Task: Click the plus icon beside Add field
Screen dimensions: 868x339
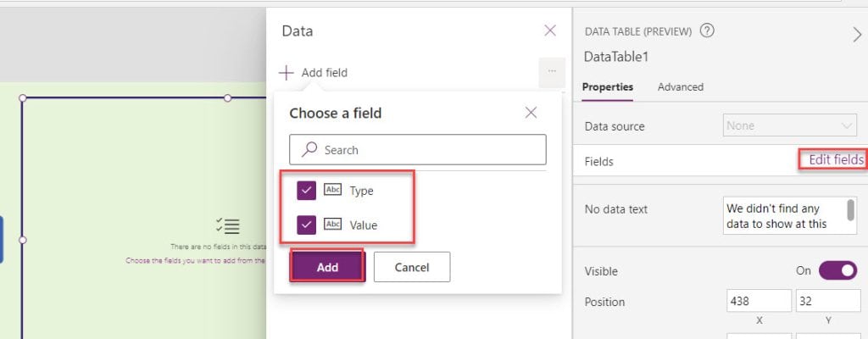Action: click(286, 73)
